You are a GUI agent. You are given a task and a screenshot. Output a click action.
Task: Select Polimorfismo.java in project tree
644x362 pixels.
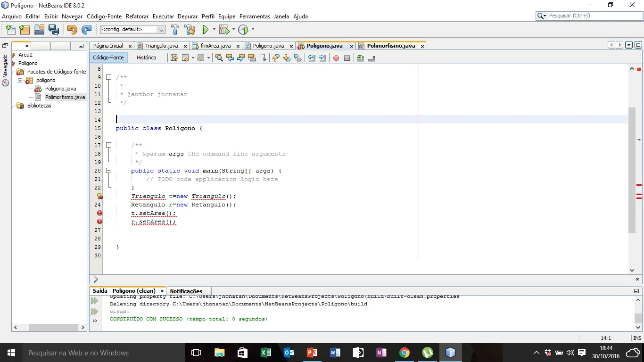coord(65,97)
